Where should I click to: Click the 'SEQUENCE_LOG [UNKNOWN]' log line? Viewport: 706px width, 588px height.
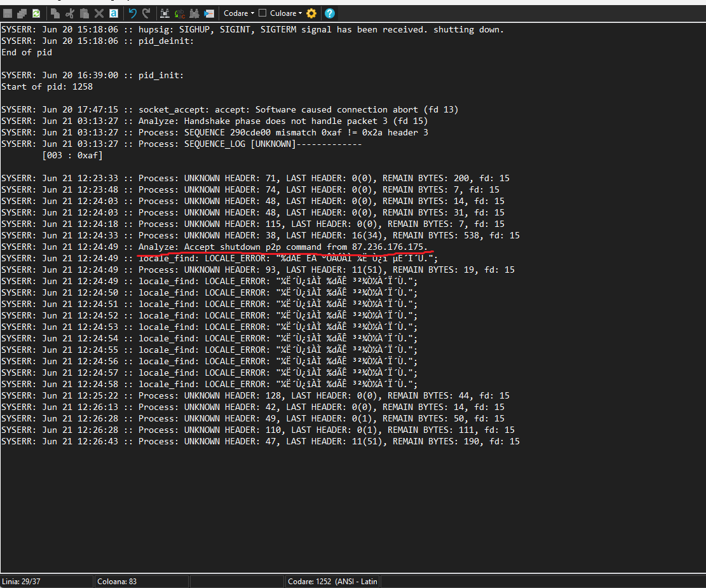pyautogui.click(x=182, y=144)
